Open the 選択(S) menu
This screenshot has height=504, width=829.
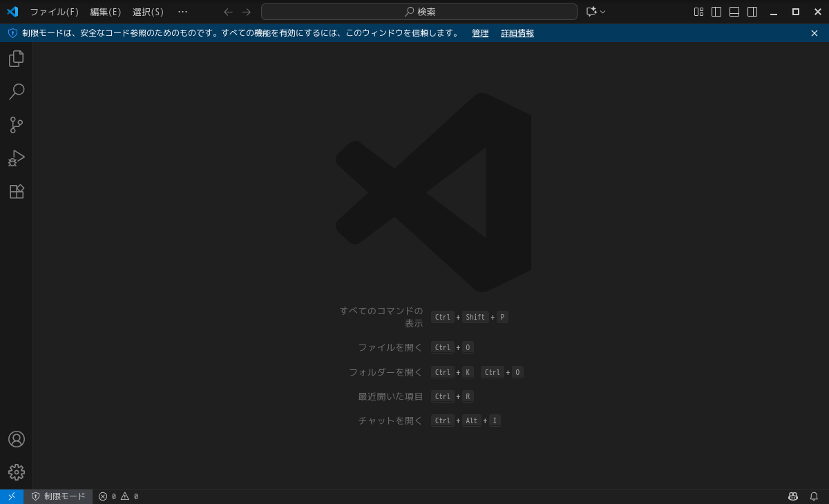click(x=149, y=12)
